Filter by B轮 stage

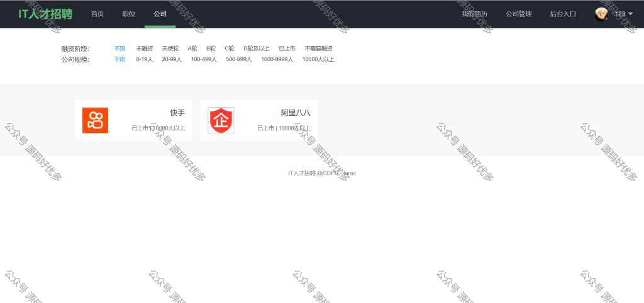(x=211, y=49)
